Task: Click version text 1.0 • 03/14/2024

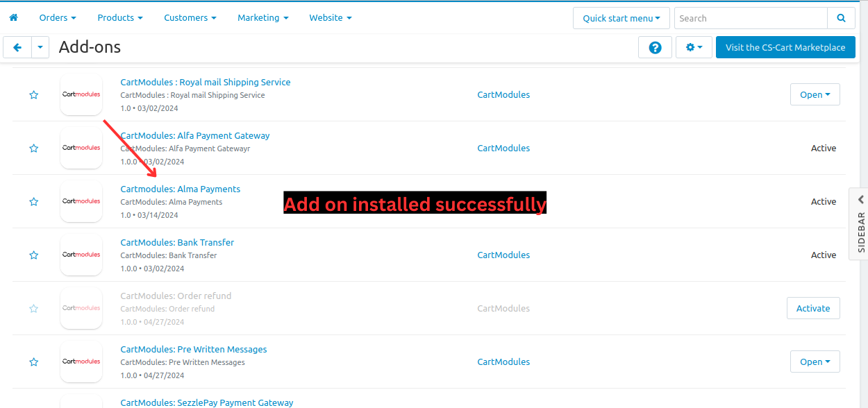Action: (x=149, y=215)
